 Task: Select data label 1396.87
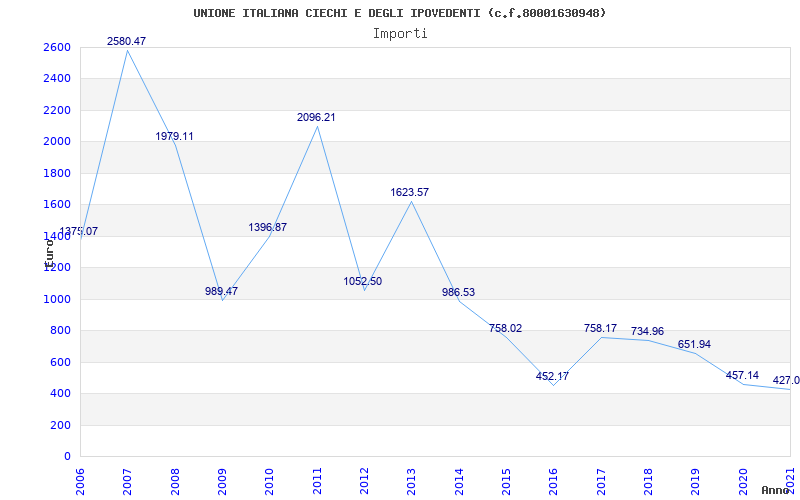pos(268,227)
